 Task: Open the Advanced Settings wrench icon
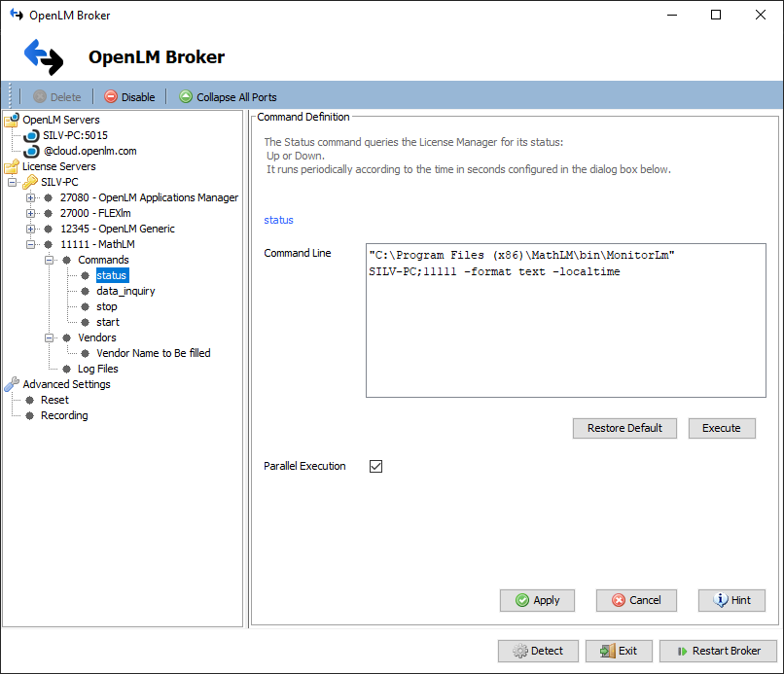(x=12, y=384)
